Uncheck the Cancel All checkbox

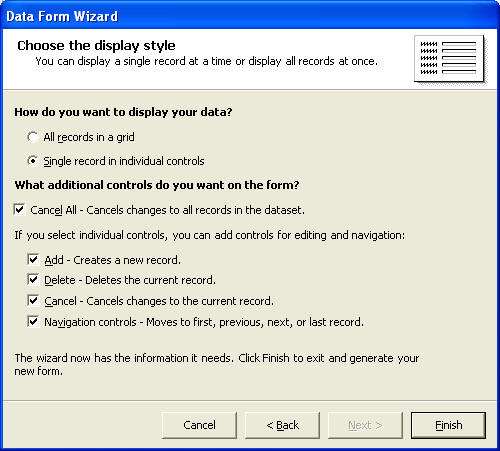pyautogui.click(x=20, y=210)
